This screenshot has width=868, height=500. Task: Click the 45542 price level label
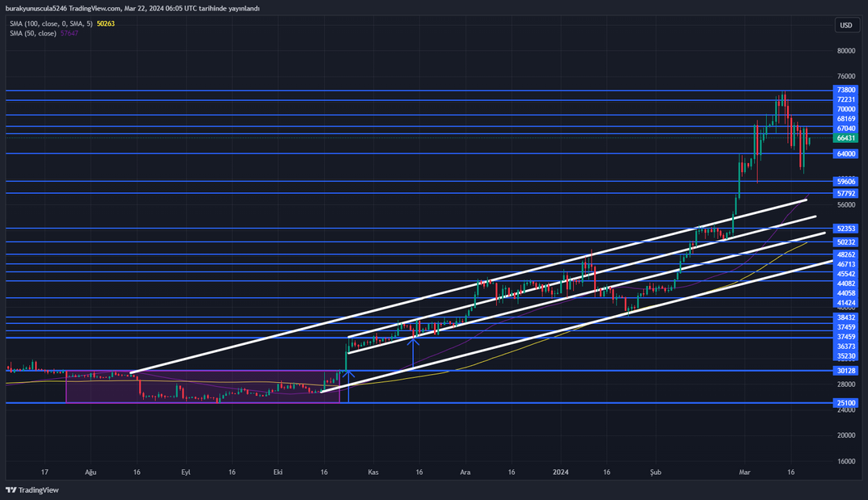(846, 275)
